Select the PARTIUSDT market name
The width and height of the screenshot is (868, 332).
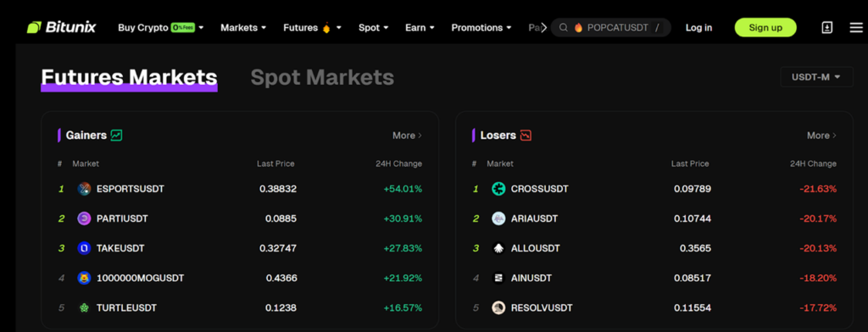[122, 219]
